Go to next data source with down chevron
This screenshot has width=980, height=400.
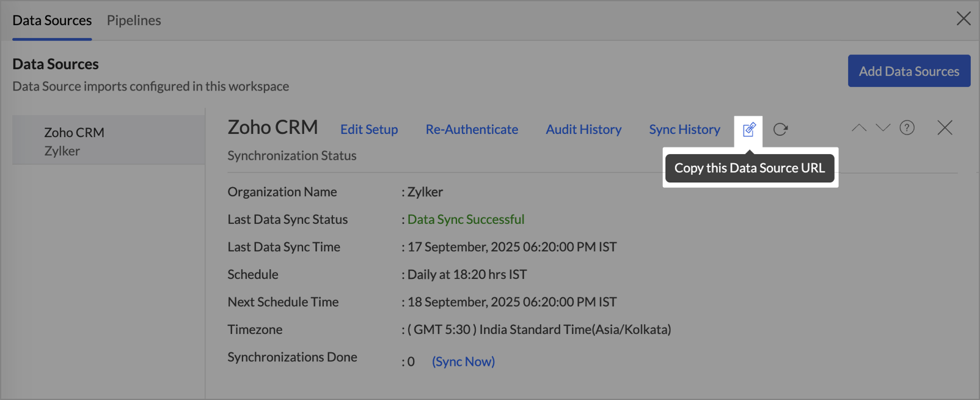pos(883,128)
